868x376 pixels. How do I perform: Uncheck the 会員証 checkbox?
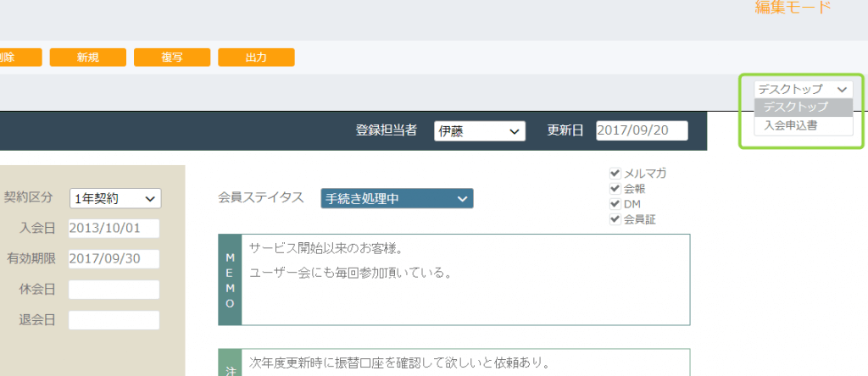(615, 219)
